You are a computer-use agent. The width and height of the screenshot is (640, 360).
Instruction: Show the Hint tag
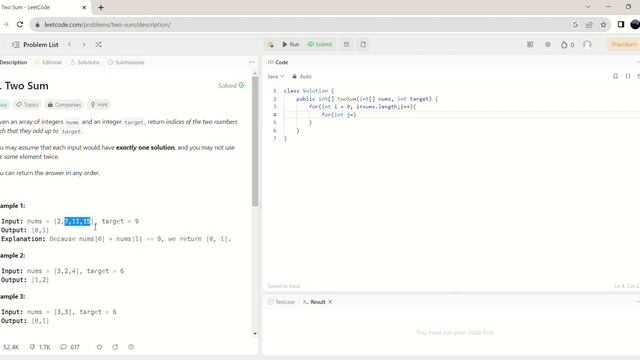pos(99,104)
